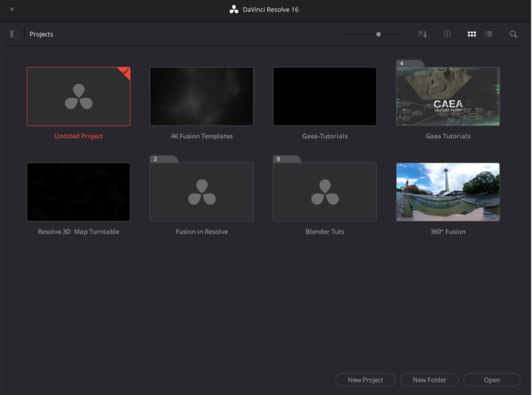Click the Projects heading
This screenshot has height=395, width=532.
[41, 34]
